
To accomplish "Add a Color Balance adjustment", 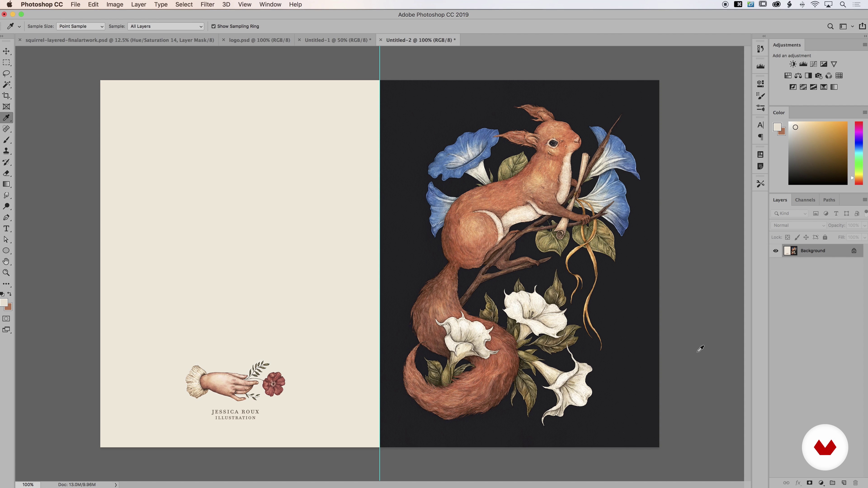I will tap(798, 76).
